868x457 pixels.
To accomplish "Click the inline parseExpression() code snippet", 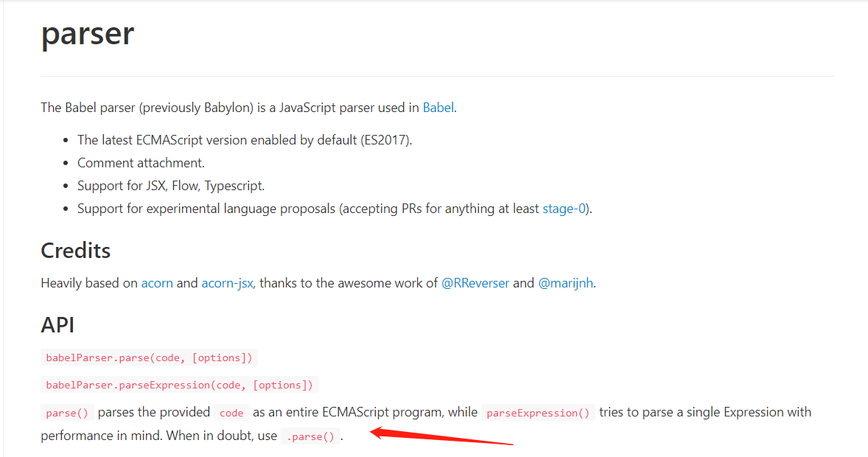I will click(538, 413).
